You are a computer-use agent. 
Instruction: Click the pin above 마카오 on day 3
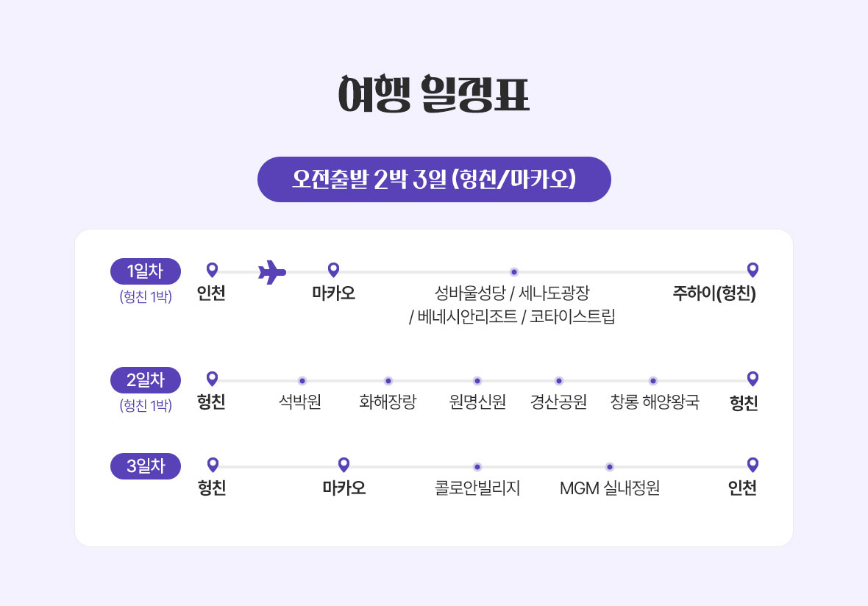coord(344,465)
